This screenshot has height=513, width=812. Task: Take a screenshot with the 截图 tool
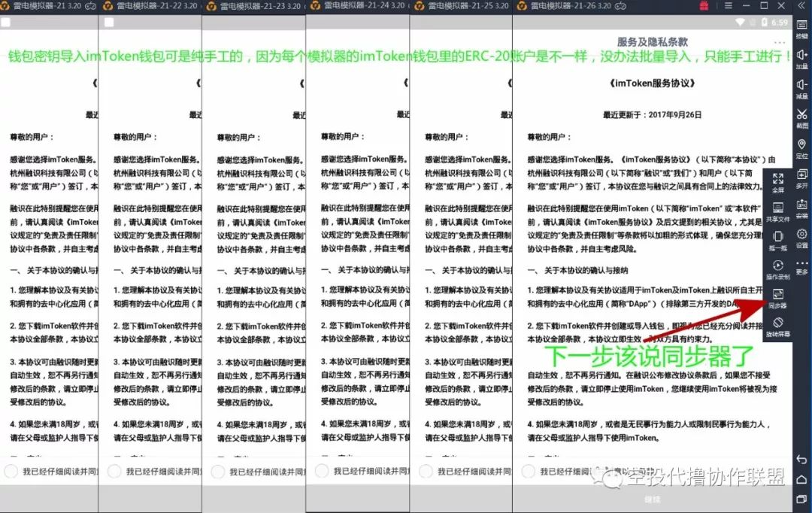[x=801, y=118]
